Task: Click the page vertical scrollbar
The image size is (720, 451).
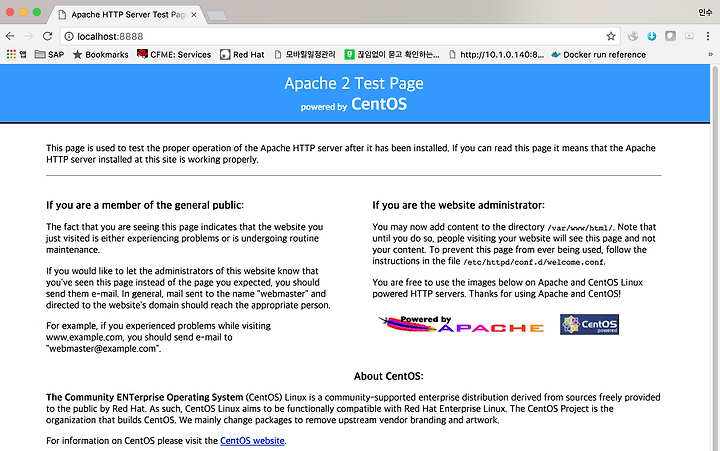Action: click(715, 257)
